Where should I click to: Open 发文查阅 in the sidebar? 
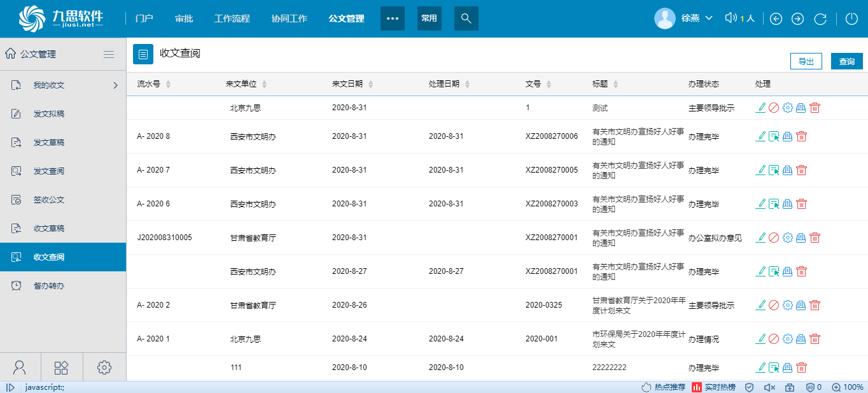pyautogui.click(x=49, y=171)
